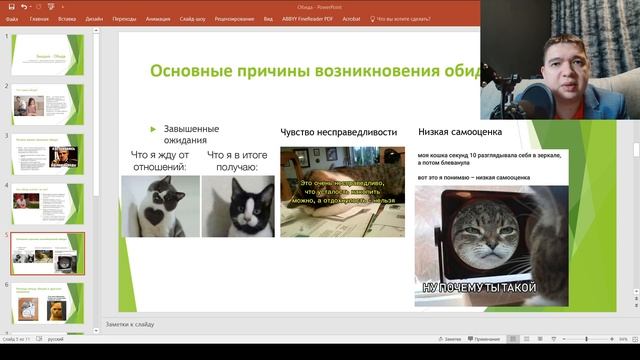Click the русский language indicator

(x=56, y=339)
